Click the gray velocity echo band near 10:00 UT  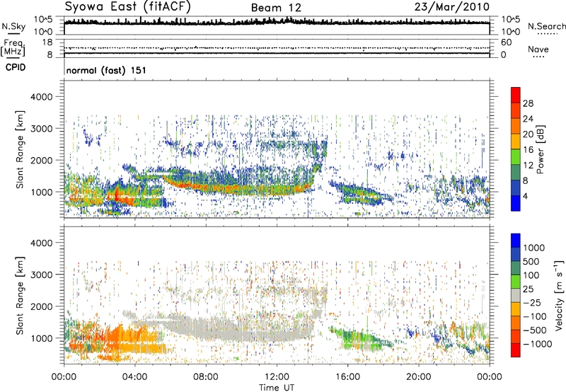[241, 330]
